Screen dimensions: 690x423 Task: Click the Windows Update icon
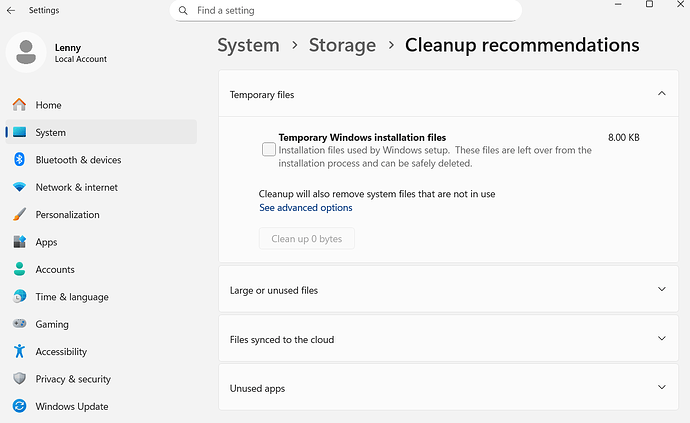[x=19, y=406]
